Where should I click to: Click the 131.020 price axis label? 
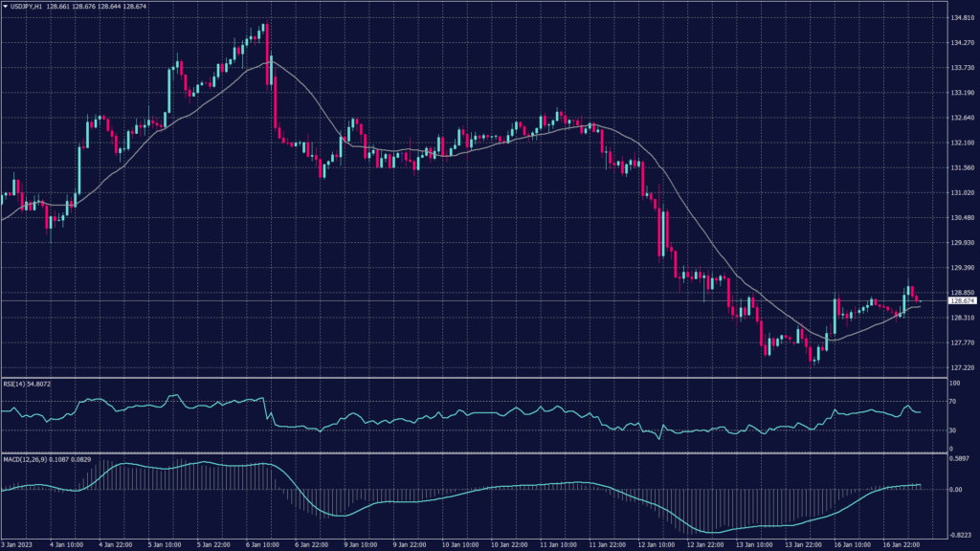pos(961,192)
